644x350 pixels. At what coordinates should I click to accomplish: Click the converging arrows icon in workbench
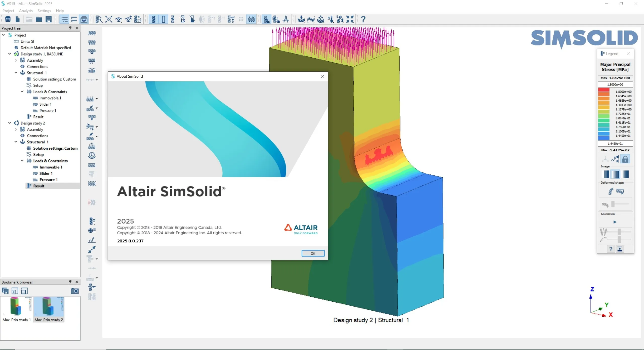pyautogui.click(x=92, y=249)
